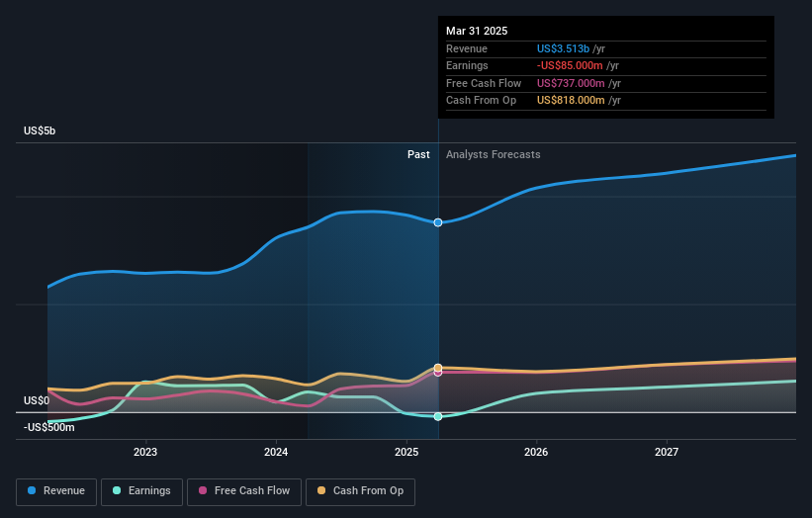This screenshot has height=518, width=812.
Task: Click the teal dot in Earnings legend
Action: pos(117,490)
